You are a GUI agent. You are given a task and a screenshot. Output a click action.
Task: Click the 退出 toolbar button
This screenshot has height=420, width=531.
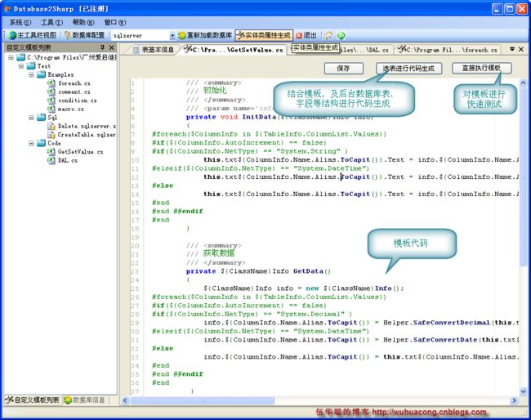pyautogui.click(x=306, y=35)
